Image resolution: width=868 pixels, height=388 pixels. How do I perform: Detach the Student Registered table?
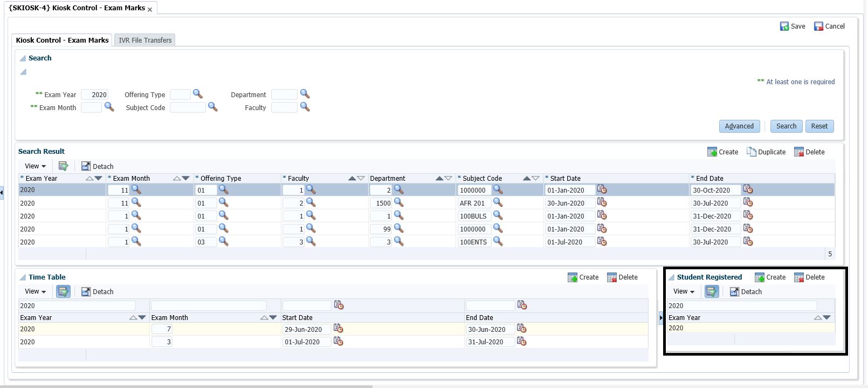[746, 291]
